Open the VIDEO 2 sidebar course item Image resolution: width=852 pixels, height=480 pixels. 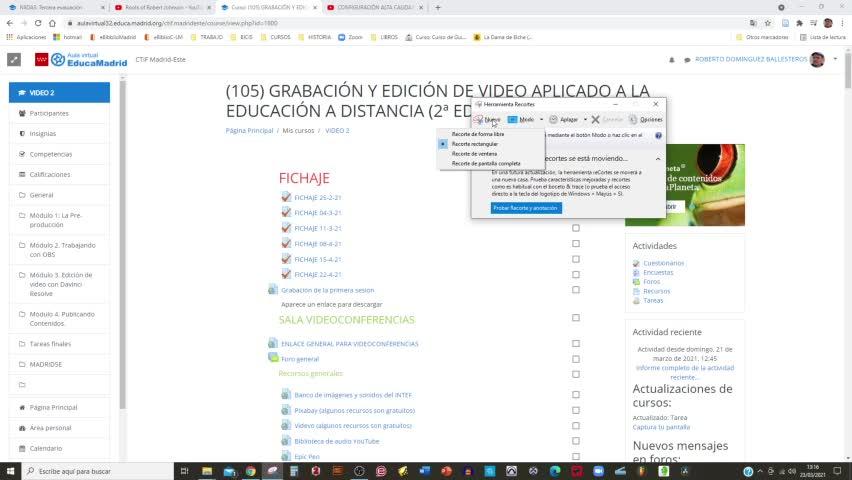pyautogui.click(x=59, y=92)
